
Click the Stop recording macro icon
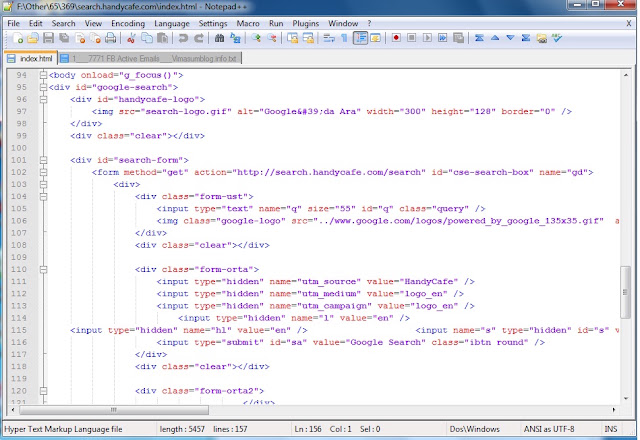(411, 38)
